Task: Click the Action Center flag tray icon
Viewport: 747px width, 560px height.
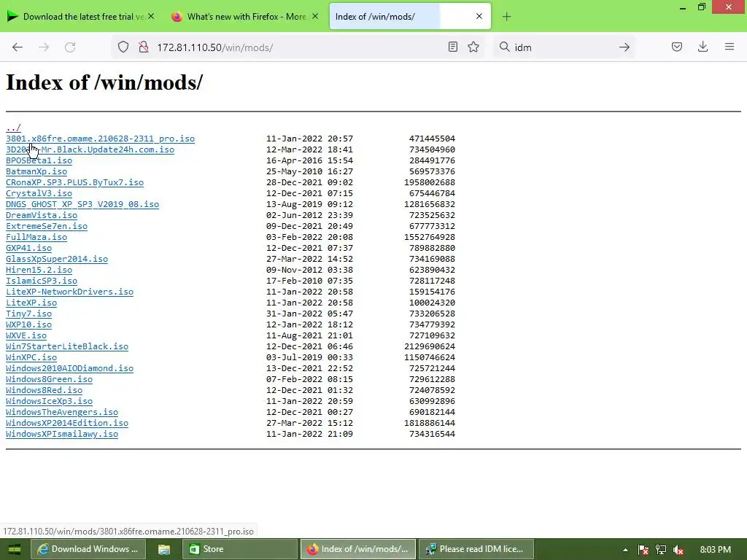Action: tap(643, 550)
